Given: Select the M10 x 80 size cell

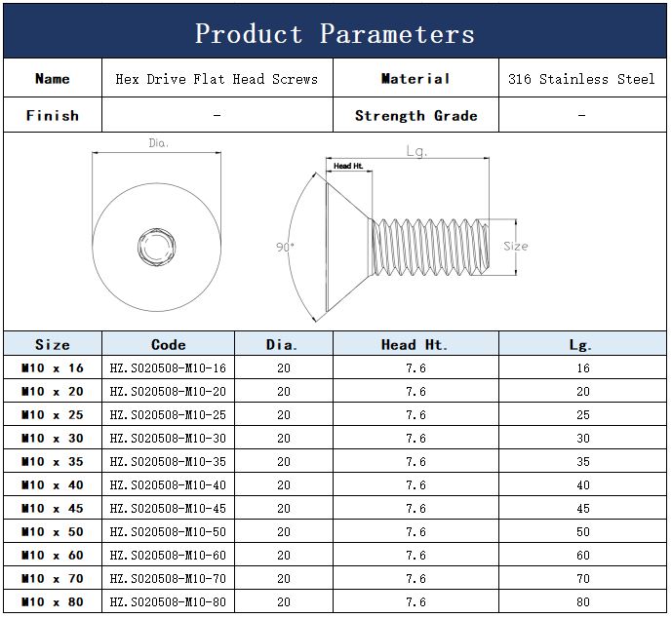Looking at the screenshot, I should pyautogui.click(x=53, y=601).
